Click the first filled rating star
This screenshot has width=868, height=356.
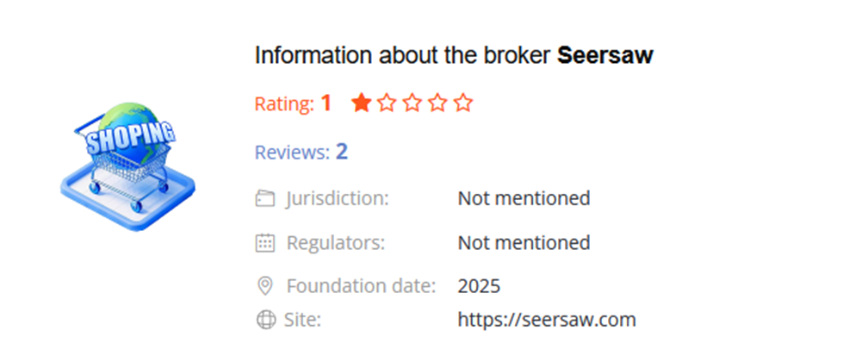[x=362, y=104]
